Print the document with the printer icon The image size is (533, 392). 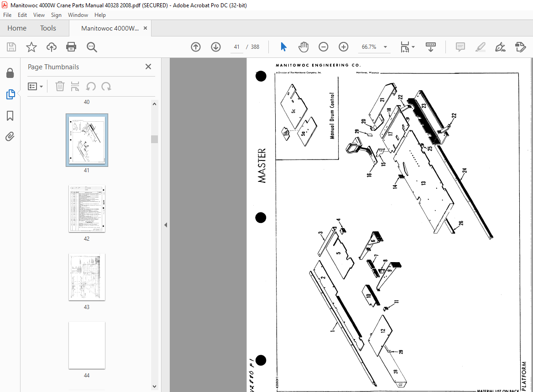coord(71,47)
